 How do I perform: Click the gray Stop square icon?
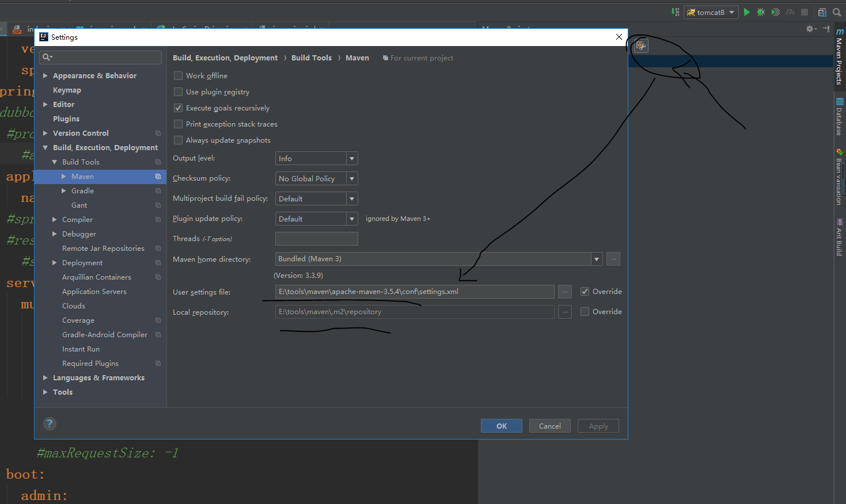point(805,12)
